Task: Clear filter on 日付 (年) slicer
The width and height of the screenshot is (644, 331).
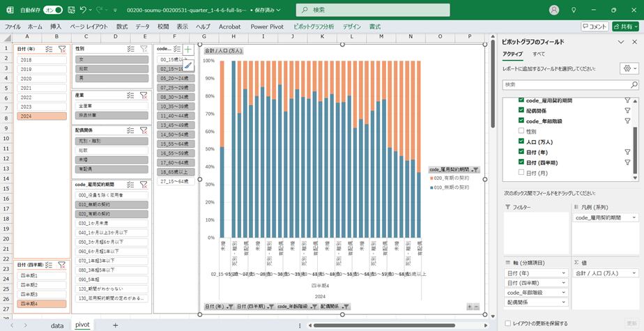Action: [62, 49]
